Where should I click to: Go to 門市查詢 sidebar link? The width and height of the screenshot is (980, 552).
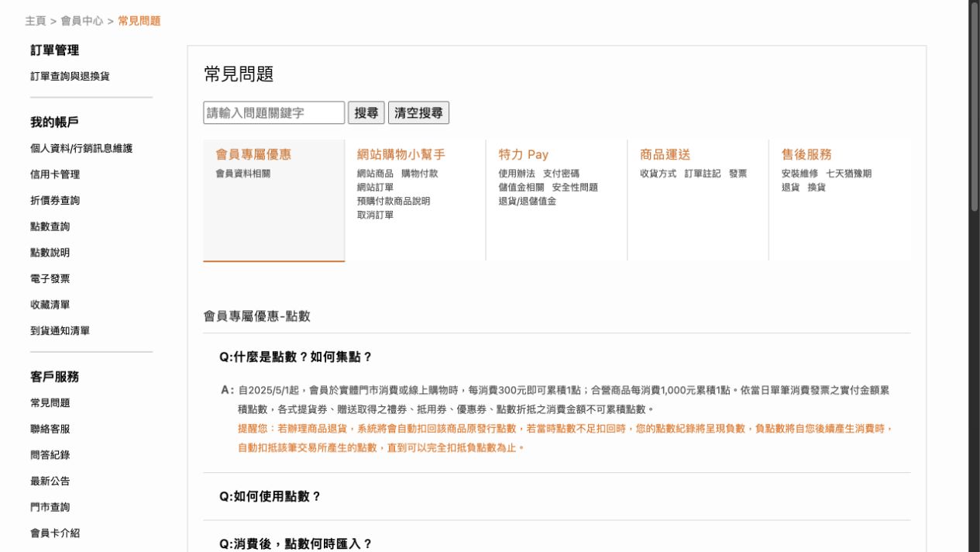coord(50,507)
